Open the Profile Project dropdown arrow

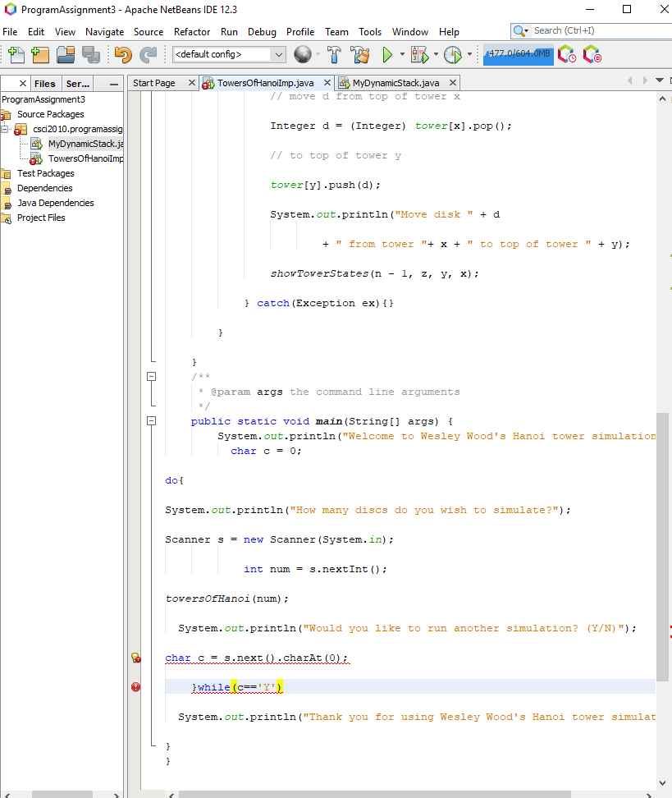[469, 54]
